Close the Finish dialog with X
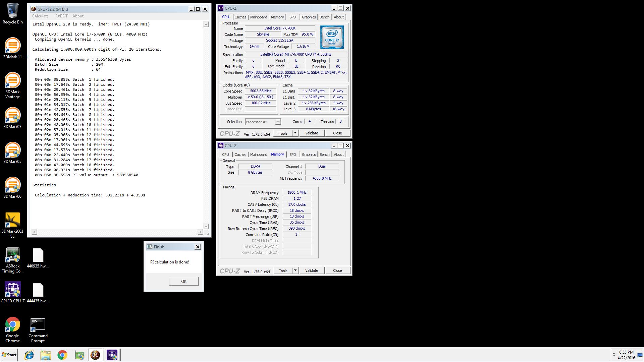 coord(198,247)
